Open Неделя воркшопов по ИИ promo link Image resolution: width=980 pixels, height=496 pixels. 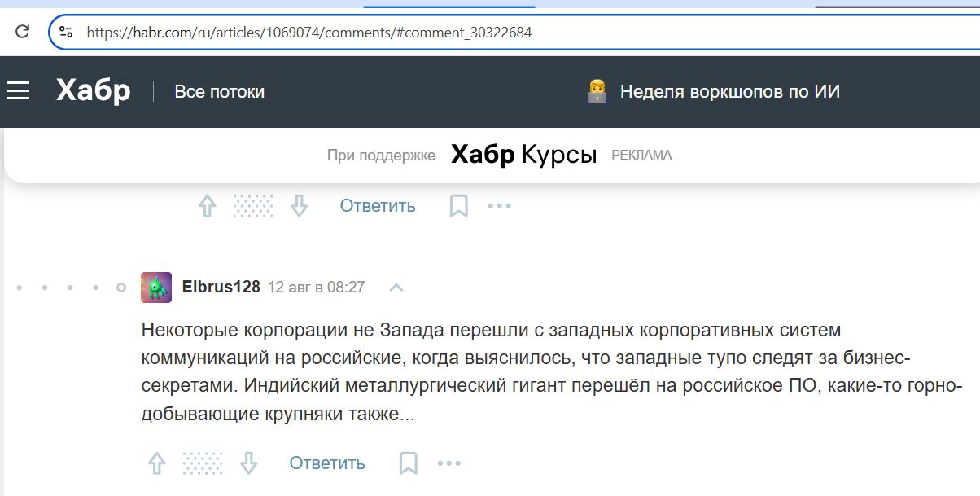tap(729, 92)
